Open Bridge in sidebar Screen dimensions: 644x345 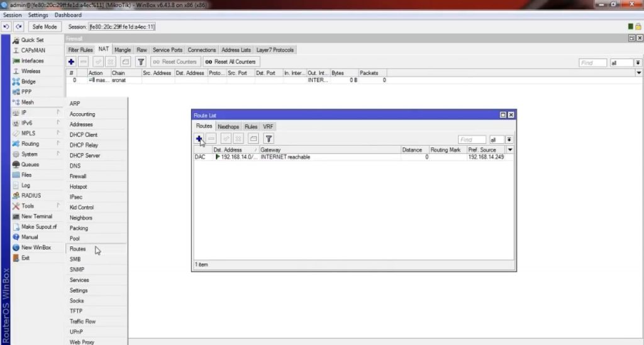pos(28,82)
